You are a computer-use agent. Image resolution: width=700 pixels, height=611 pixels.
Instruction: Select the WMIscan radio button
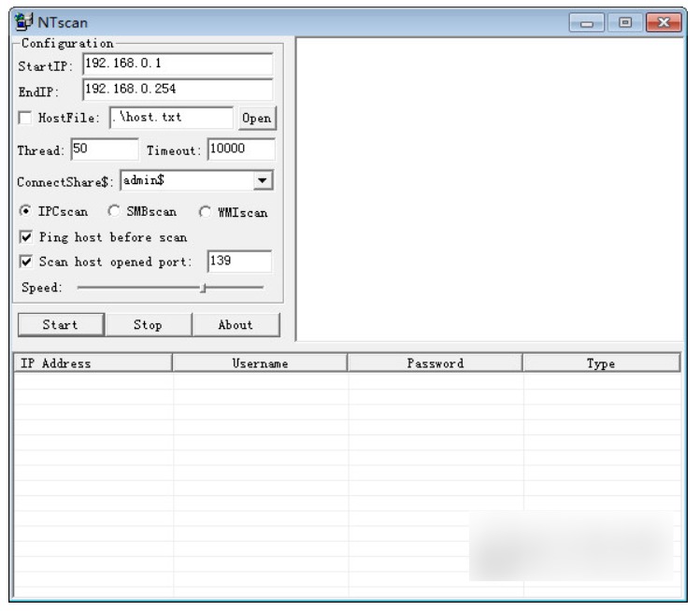click(205, 211)
